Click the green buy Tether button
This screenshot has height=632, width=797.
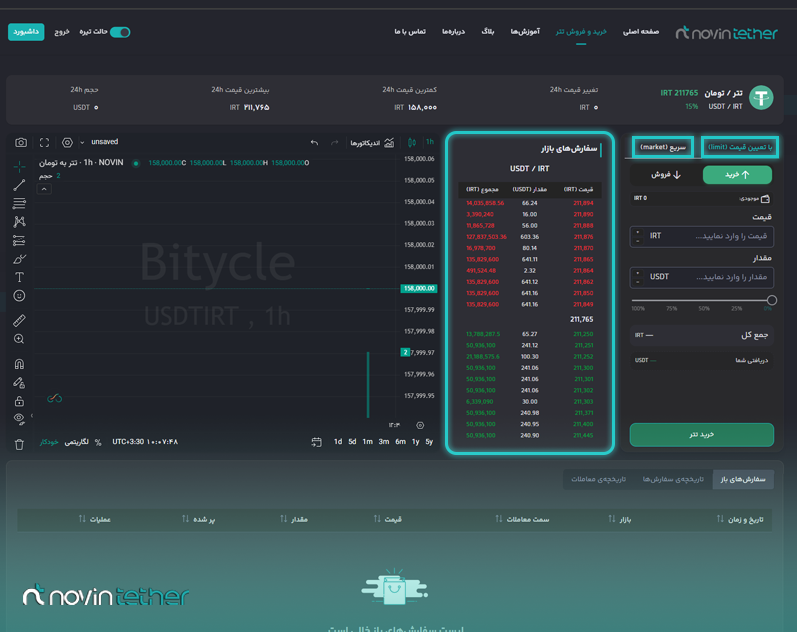pos(701,435)
